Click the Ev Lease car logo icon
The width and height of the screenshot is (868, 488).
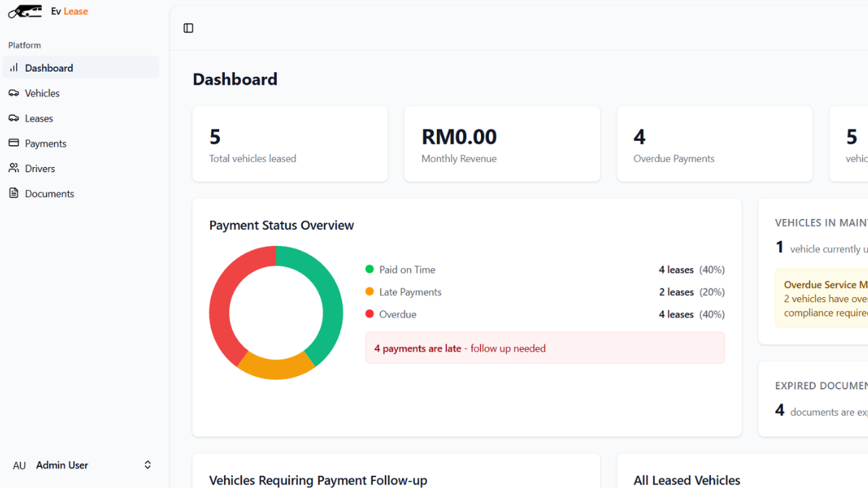(25, 11)
